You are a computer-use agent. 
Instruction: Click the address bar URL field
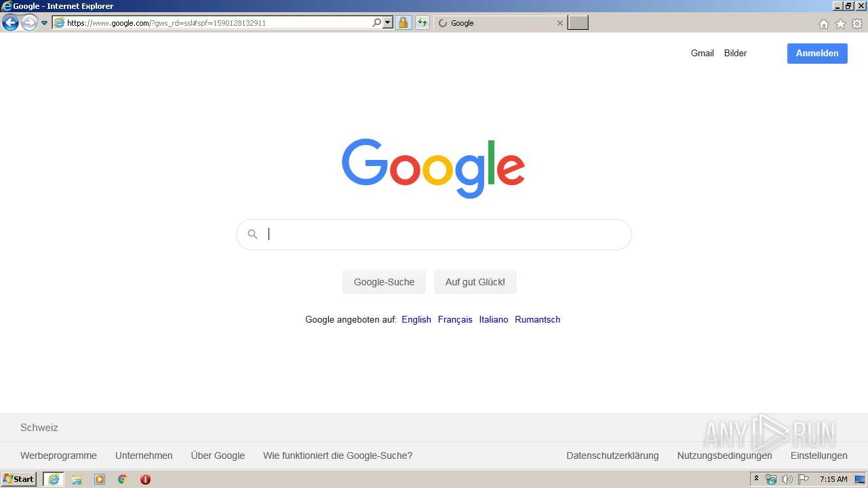[x=218, y=23]
